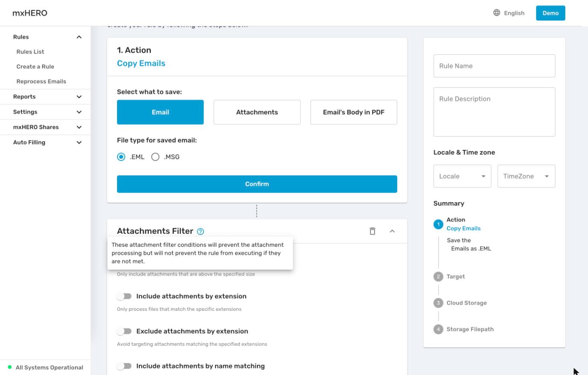Collapse the Attachments Filter panel chevron
The height and width of the screenshot is (375, 588).
(x=392, y=231)
